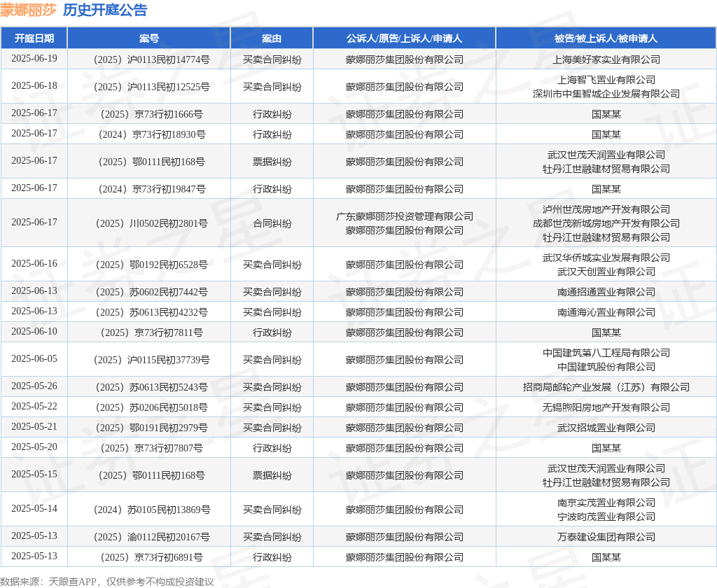Click defendant 武汉招城置业有限公司
The height and width of the screenshot is (588, 717).
pos(606,428)
